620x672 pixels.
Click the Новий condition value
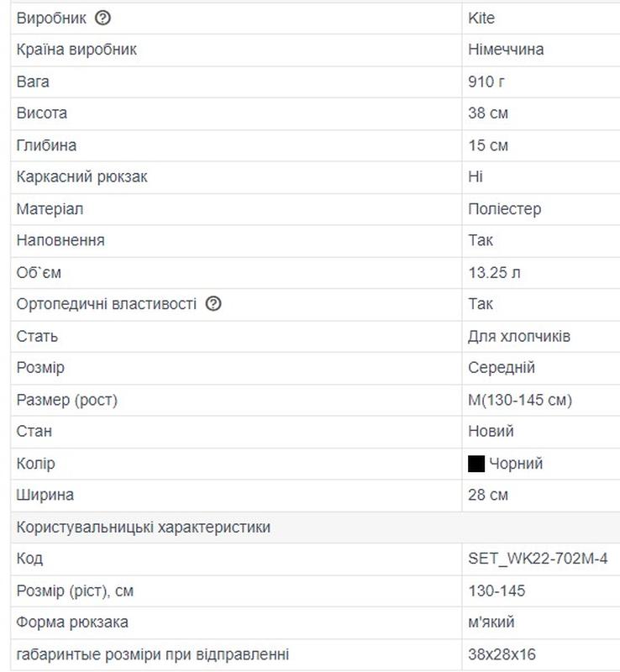coord(491,432)
